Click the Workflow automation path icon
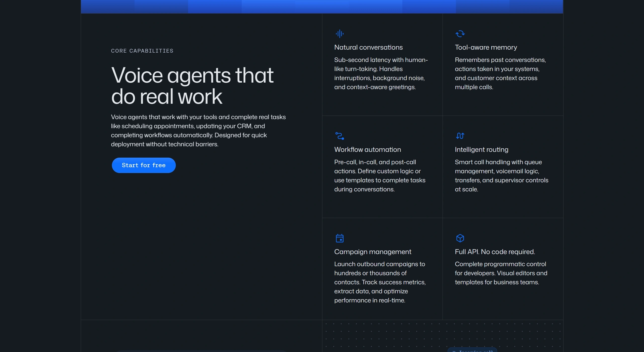Viewport: 644px width, 352px height. (339, 136)
